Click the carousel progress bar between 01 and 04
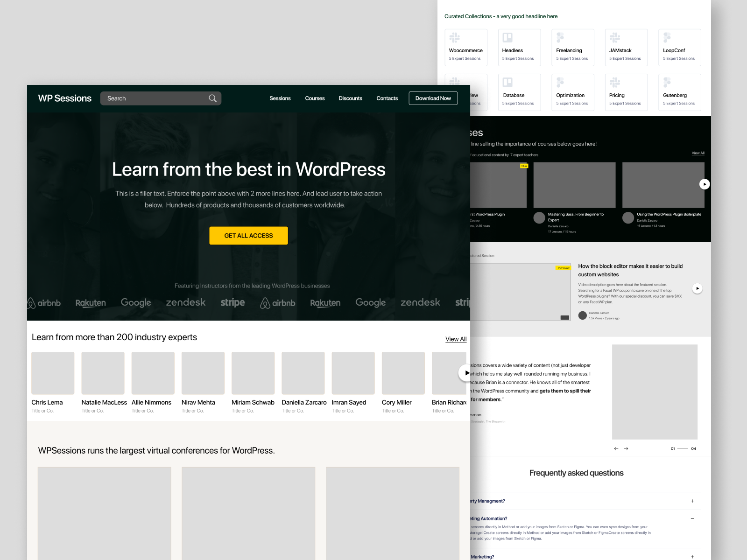The image size is (747, 560). pos(683,448)
